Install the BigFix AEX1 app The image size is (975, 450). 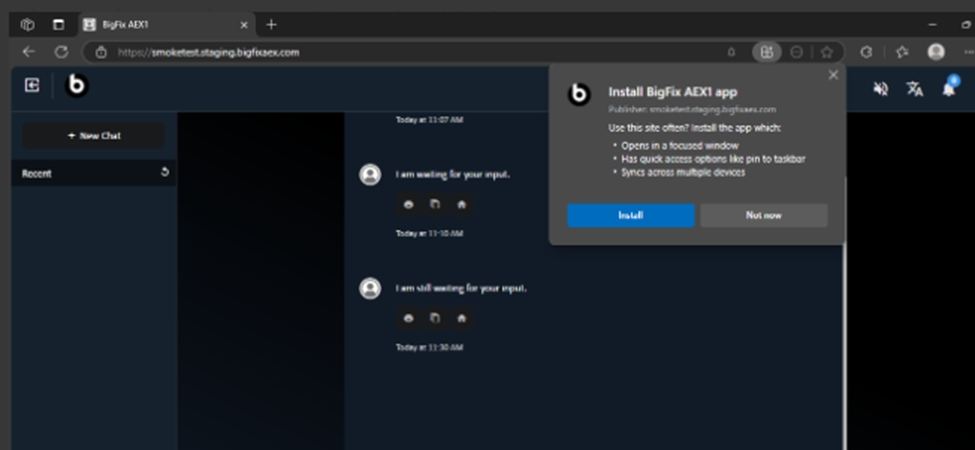tap(631, 215)
